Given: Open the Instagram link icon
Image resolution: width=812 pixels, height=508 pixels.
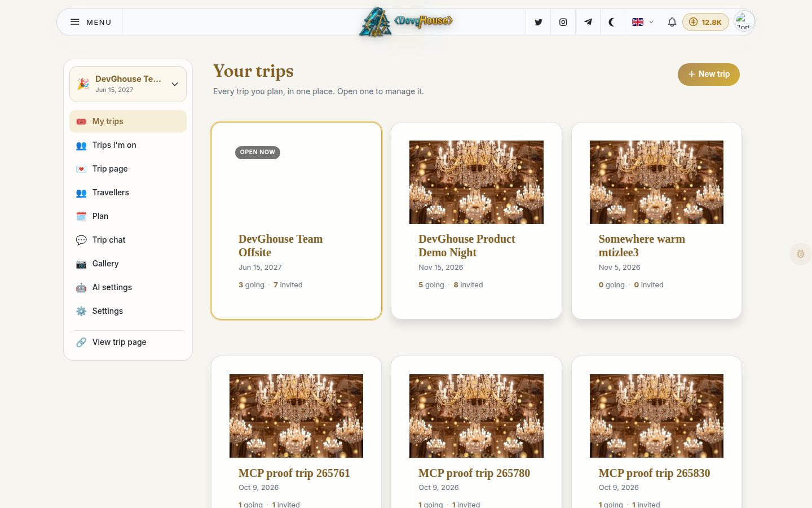Looking at the screenshot, I should 563,22.
